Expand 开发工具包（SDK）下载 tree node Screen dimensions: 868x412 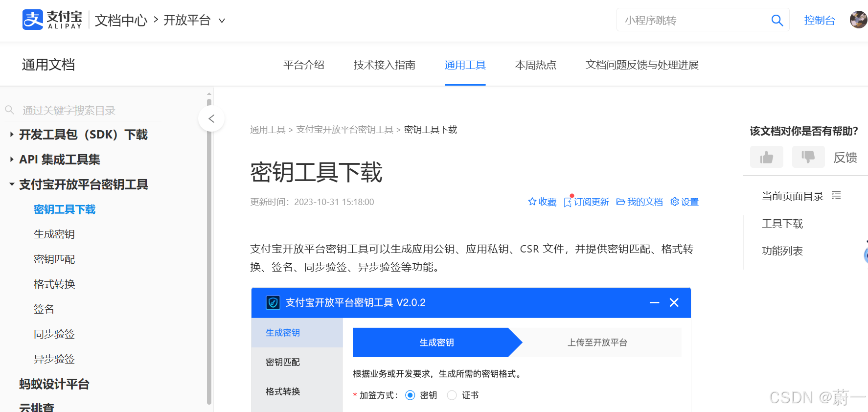point(12,134)
